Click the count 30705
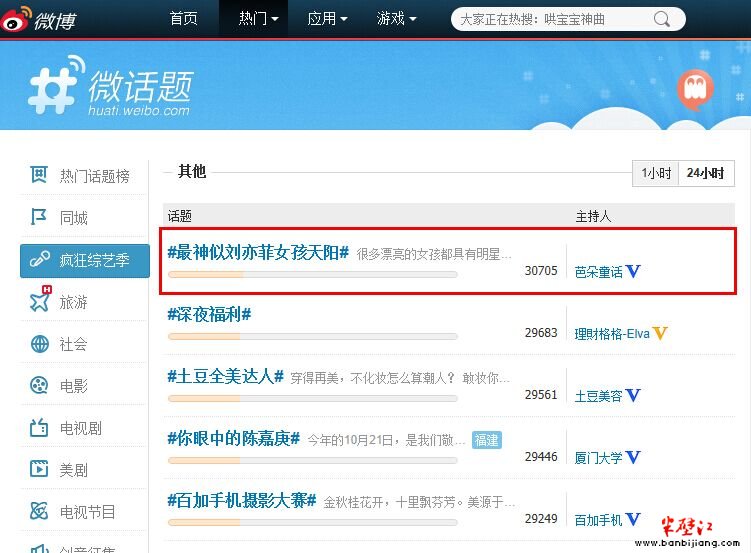The image size is (751, 553). 541,271
